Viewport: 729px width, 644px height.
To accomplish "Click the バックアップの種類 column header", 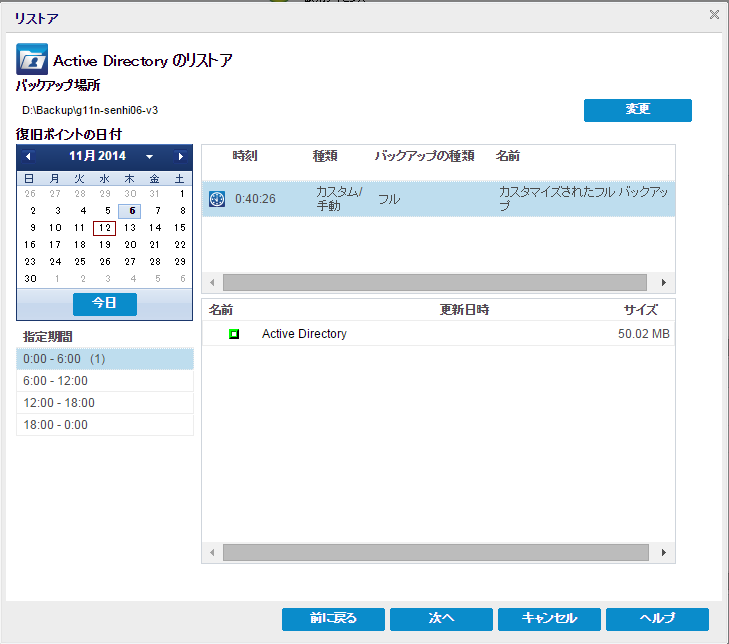I will 424,156.
